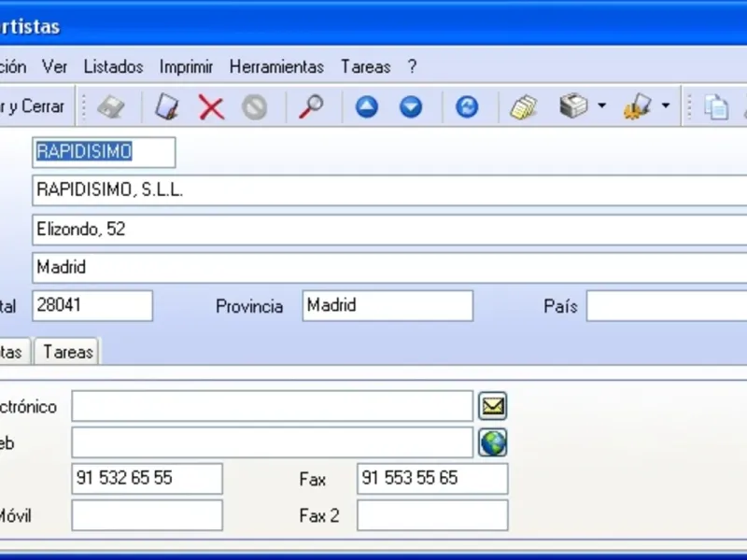
Task: Open website with the globe icon
Action: point(493,442)
